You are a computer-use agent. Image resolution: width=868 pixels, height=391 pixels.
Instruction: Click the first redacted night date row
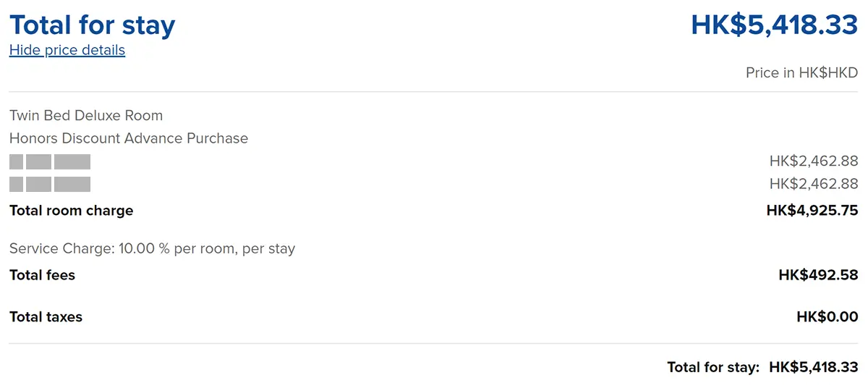point(50,161)
